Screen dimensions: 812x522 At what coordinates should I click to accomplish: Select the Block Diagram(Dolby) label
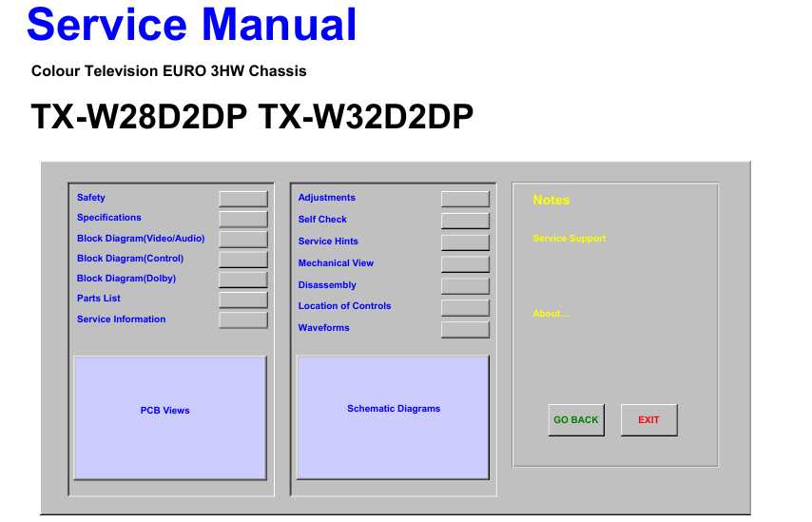point(126,279)
